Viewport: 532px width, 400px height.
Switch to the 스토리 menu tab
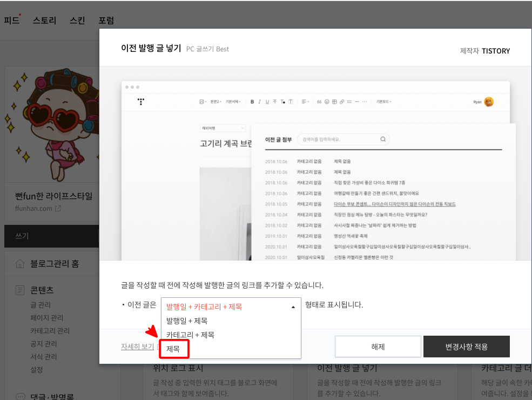44,20
